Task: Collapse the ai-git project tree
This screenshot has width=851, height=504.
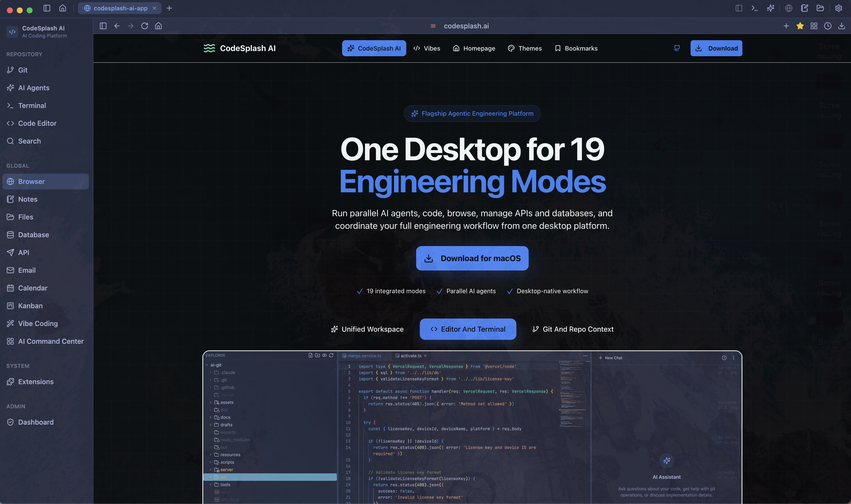Action: tap(207, 365)
